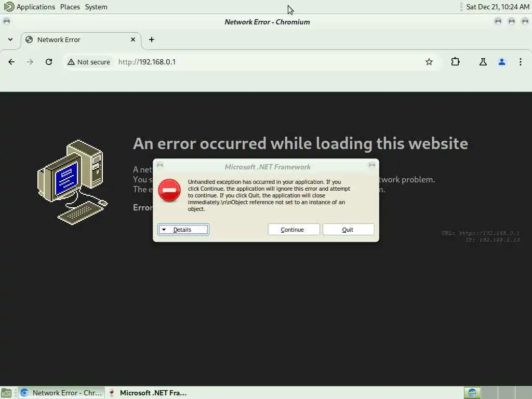Click the 'Unhandled exception has occurred' message text
This screenshot has width=532, height=399.
tap(269, 195)
